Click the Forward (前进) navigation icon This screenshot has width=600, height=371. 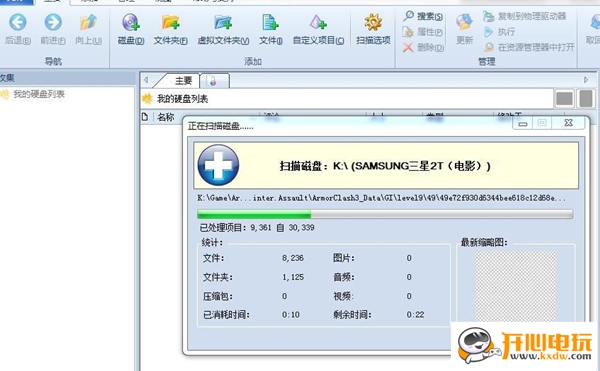(x=53, y=23)
